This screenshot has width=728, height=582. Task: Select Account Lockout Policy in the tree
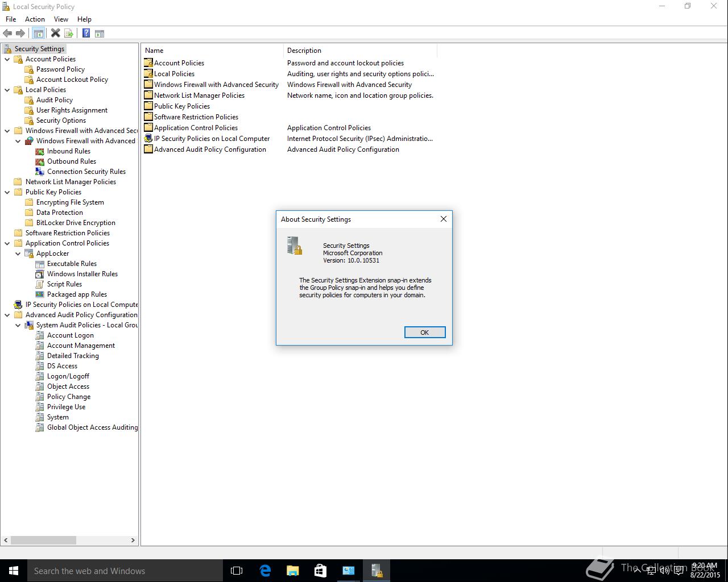click(72, 80)
